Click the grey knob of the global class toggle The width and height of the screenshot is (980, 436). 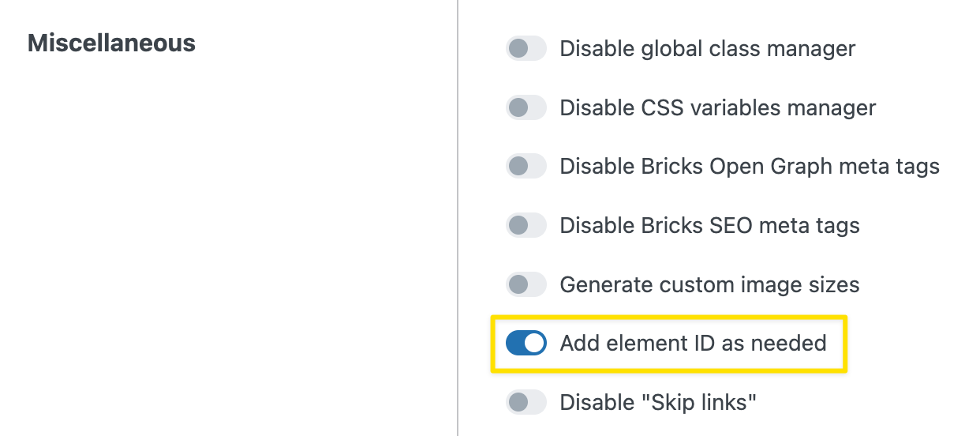coord(518,49)
